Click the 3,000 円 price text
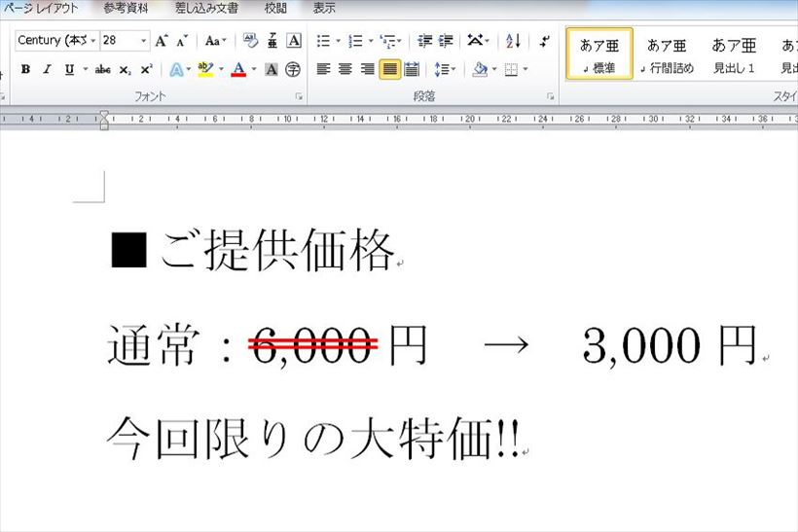798x532 pixels. pos(670,345)
